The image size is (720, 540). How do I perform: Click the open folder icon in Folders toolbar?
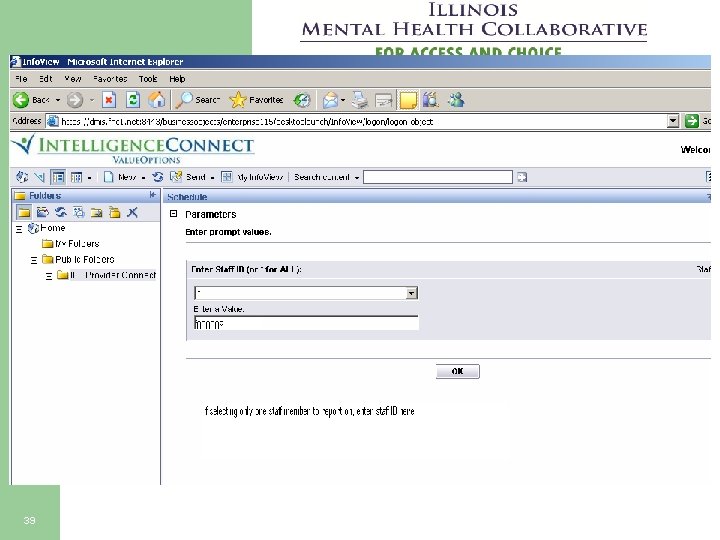click(42, 212)
